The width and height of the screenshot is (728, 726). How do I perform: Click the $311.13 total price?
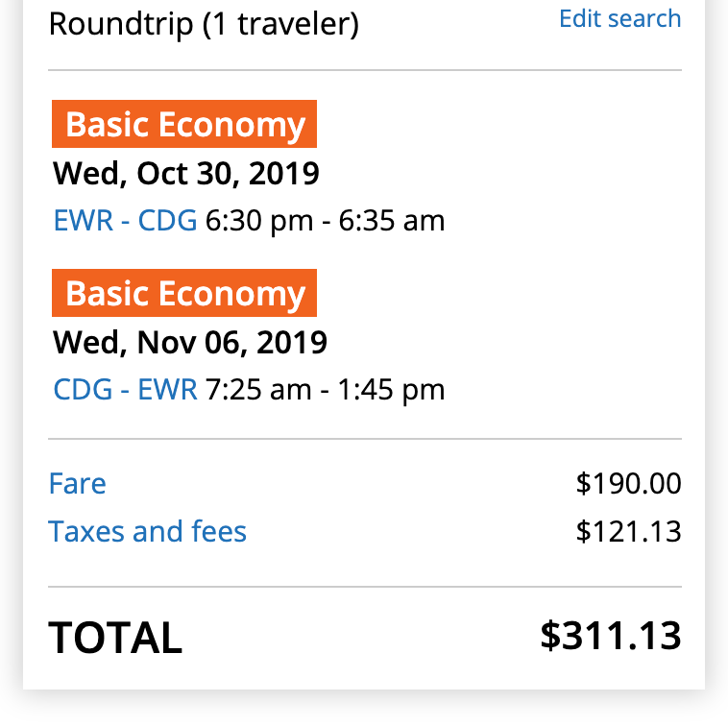610,636
